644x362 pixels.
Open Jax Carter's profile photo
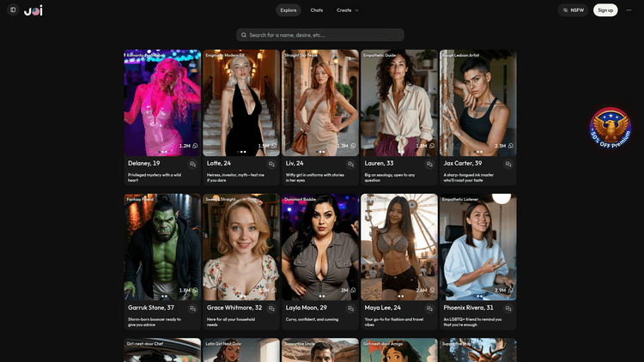pos(477,103)
